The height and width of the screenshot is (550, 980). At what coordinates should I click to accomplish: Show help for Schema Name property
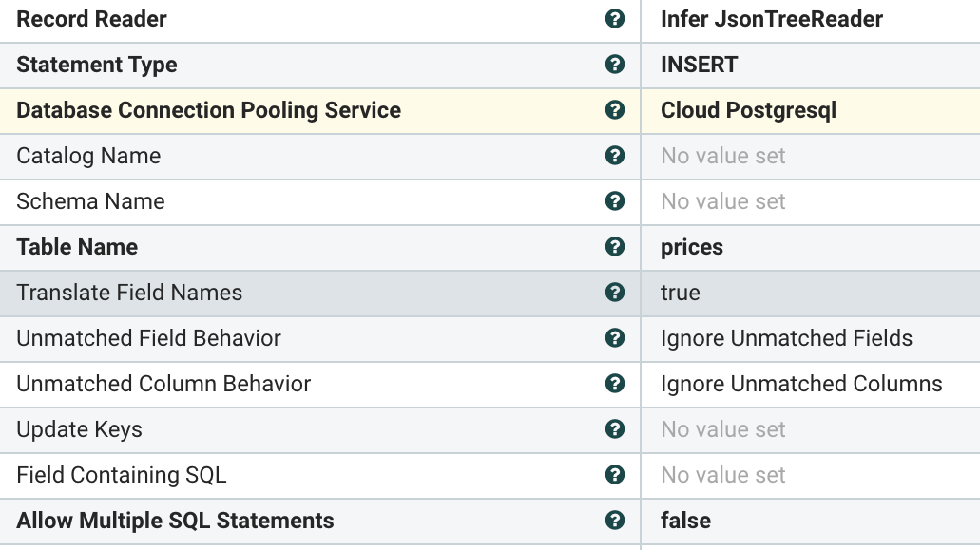click(615, 201)
